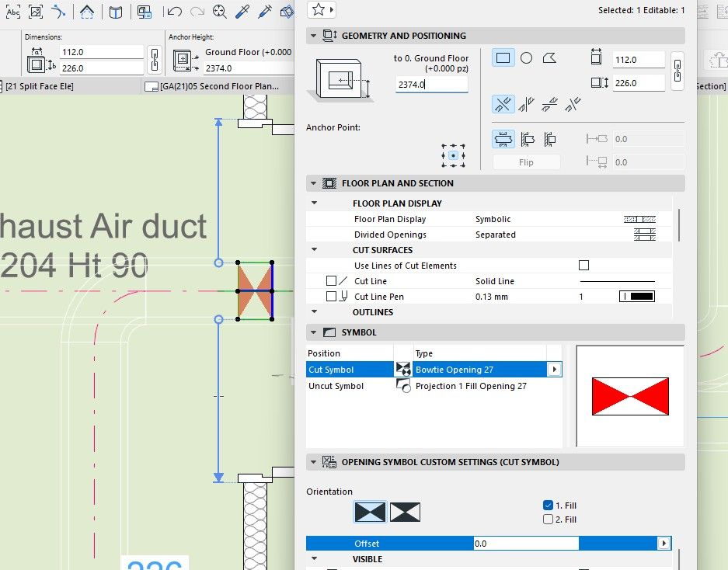Open the Bowtie Opening 27 type flyout arrow
The height and width of the screenshot is (570, 728).
[554, 370]
